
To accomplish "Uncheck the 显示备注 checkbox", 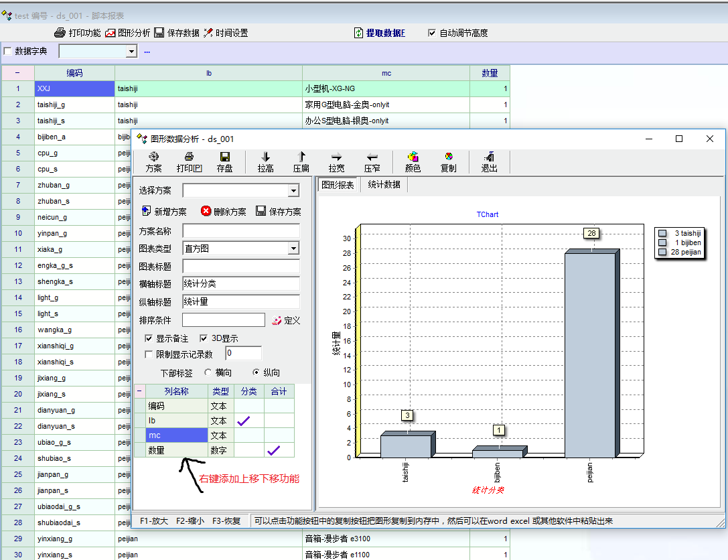I will (x=149, y=338).
